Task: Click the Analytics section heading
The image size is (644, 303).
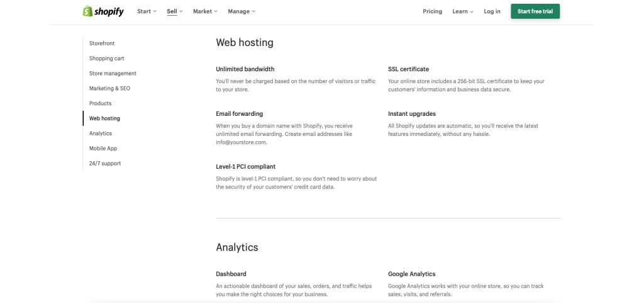Action: pos(237,248)
